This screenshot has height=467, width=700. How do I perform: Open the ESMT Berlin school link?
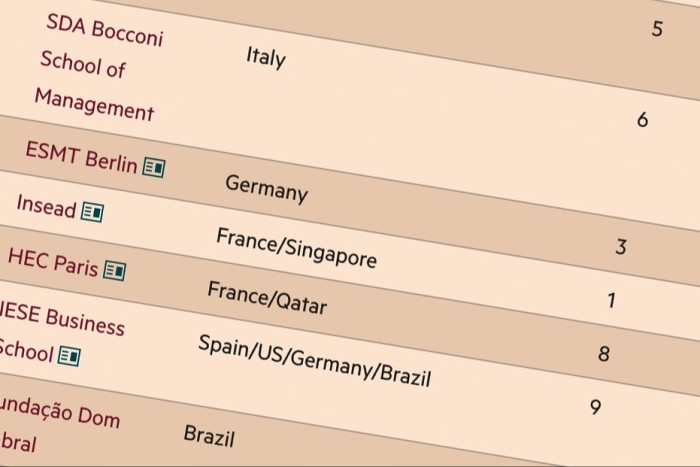coord(81,157)
